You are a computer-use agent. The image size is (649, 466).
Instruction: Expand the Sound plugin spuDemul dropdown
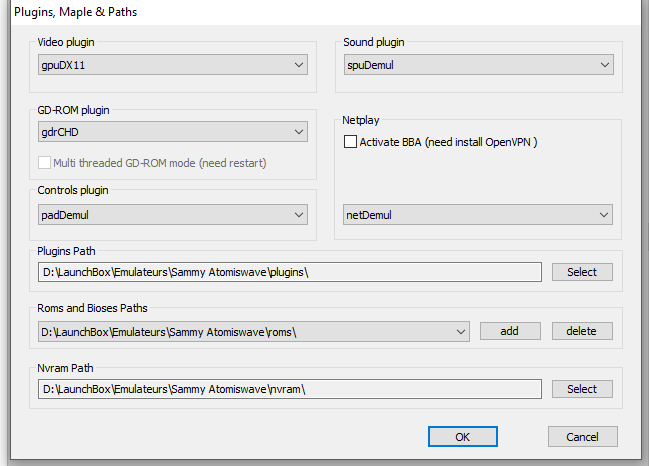[x=478, y=65]
